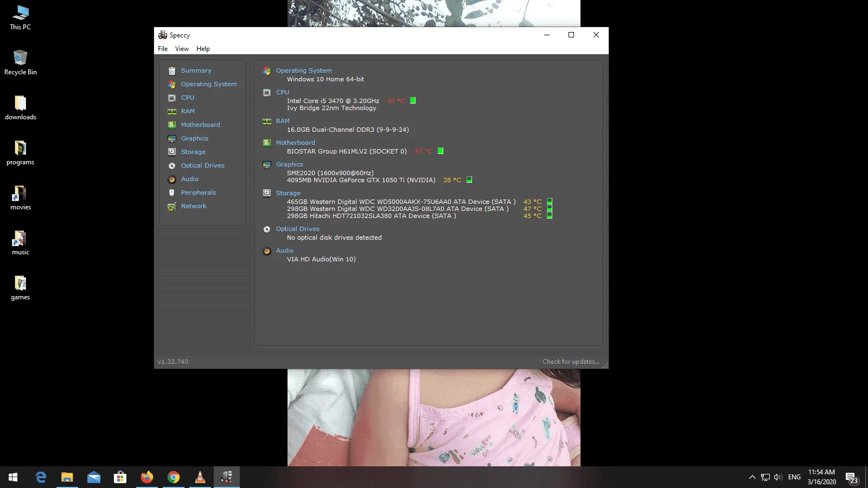Open Storage section from the sidebar
Image resolution: width=868 pixels, height=488 pixels.
point(193,152)
